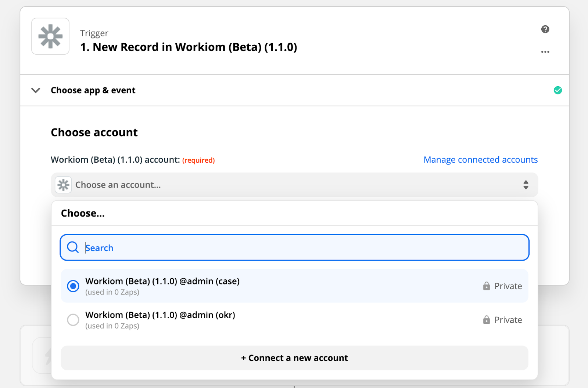588x388 pixels.
Task: Click the Private label beside the case account
Action: (x=509, y=286)
